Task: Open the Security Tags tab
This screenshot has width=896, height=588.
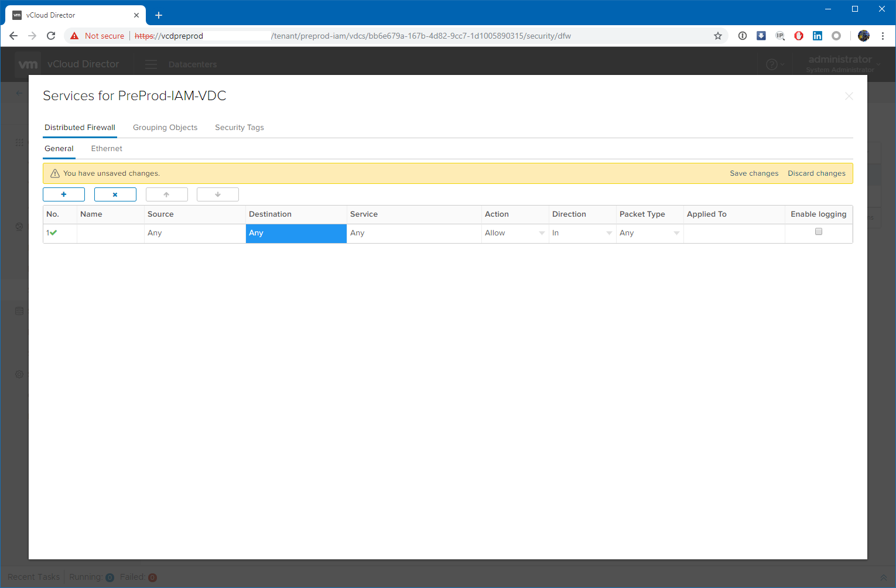Action: (x=239, y=128)
